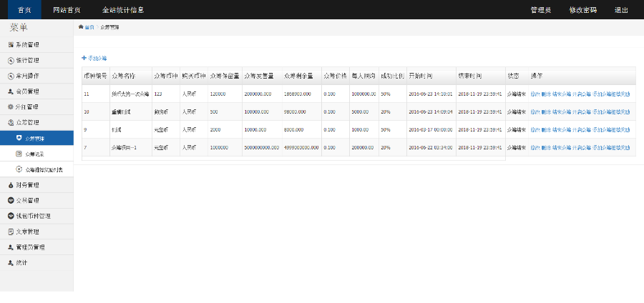
Task: Click the 钱包币种管理 sidebar icon
Action: pos(11,216)
